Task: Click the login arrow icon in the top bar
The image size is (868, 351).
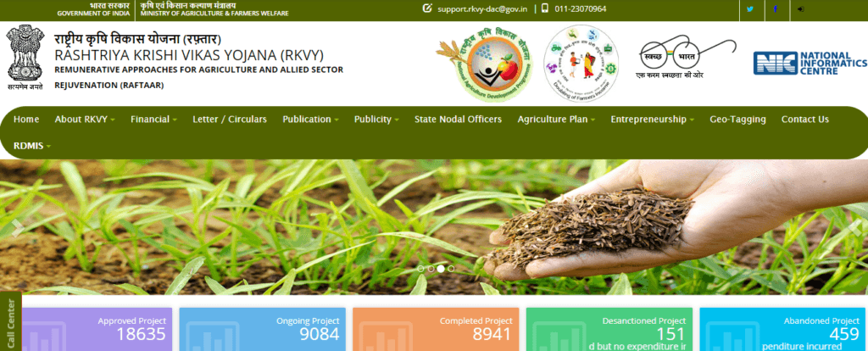Action: click(x=801, y=8)
